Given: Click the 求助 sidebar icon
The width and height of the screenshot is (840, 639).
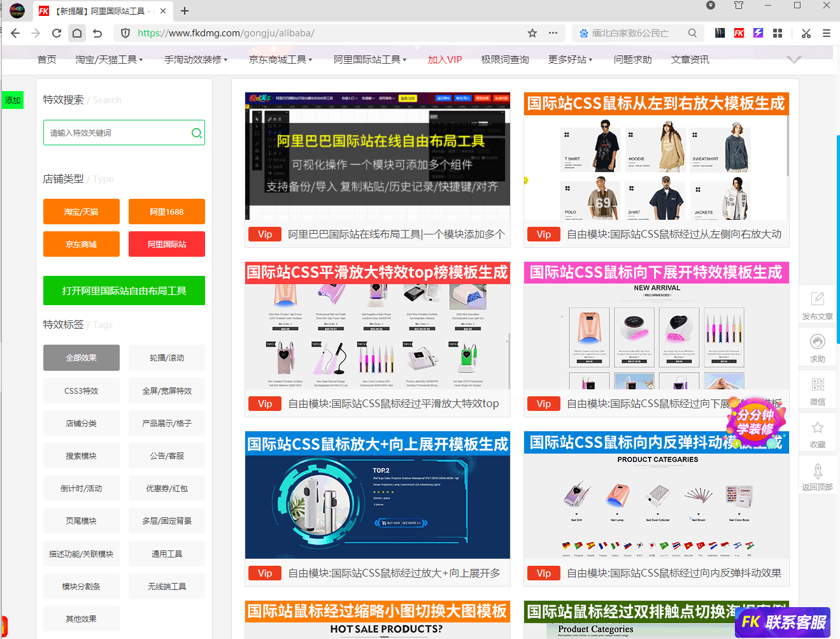Looking at the screenshot, I should (x=818, y=348).
